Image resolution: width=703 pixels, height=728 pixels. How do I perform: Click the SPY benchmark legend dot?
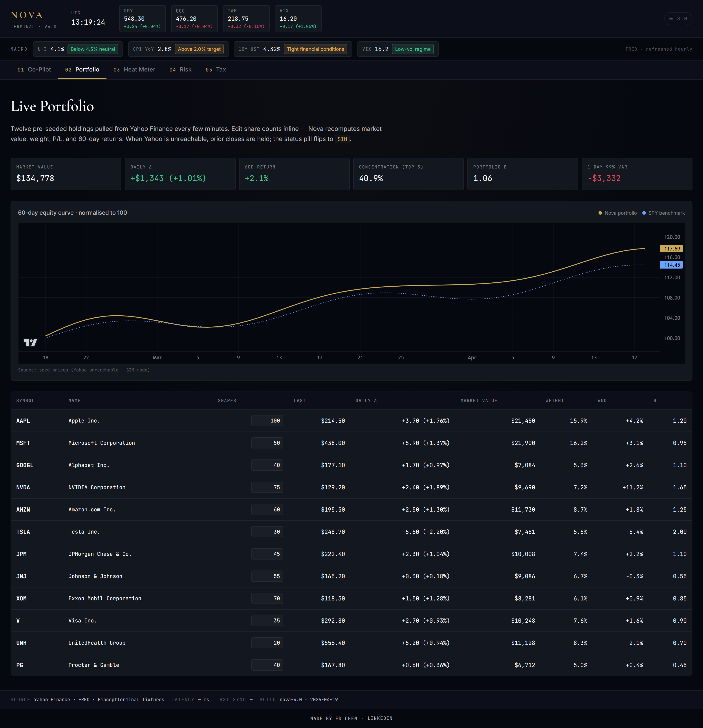click(x=644, y=213)
